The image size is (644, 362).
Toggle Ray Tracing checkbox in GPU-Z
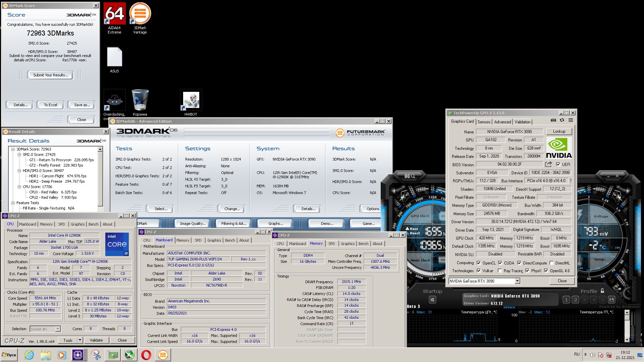tap(500, 271)
